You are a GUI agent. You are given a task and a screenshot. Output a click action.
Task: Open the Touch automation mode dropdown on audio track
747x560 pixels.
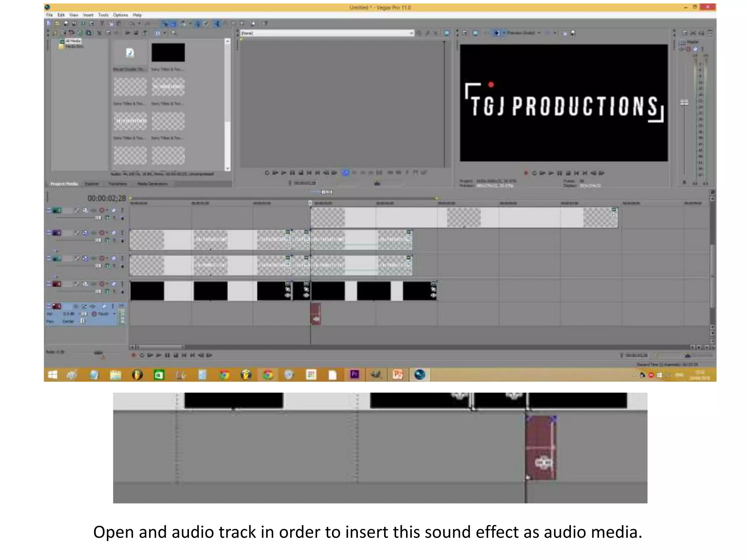point(114,314)
